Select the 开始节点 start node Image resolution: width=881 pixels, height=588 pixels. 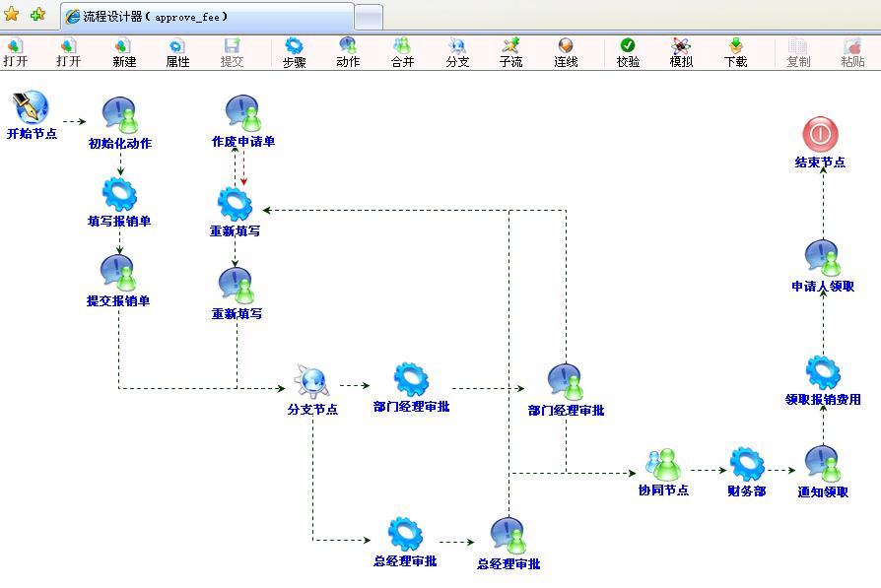pos(32,106)
